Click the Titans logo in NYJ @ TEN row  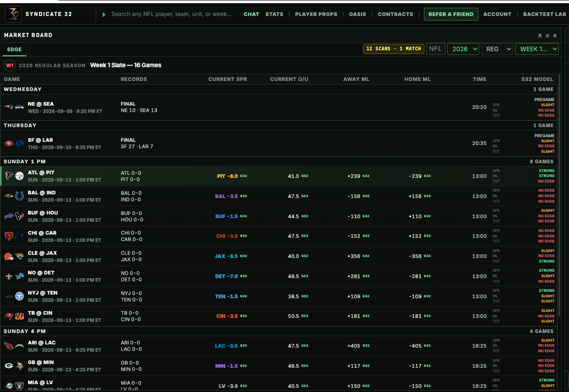point(19,296)
